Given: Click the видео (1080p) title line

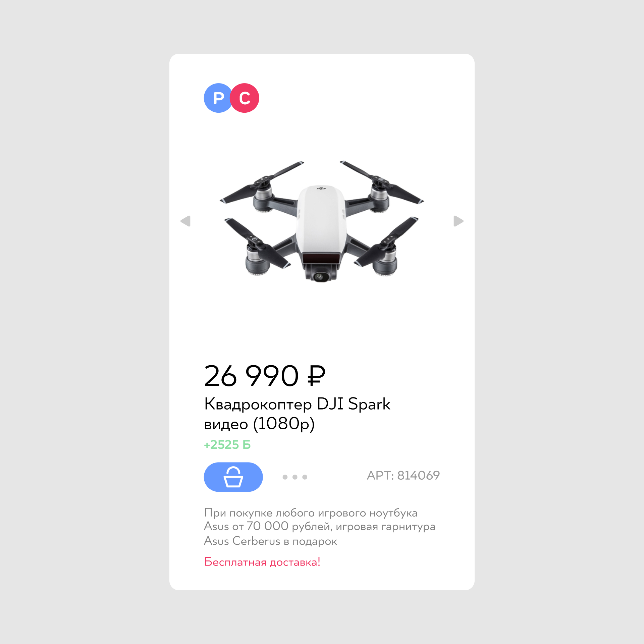Looking at the screenshot, I should pos(259,424).
